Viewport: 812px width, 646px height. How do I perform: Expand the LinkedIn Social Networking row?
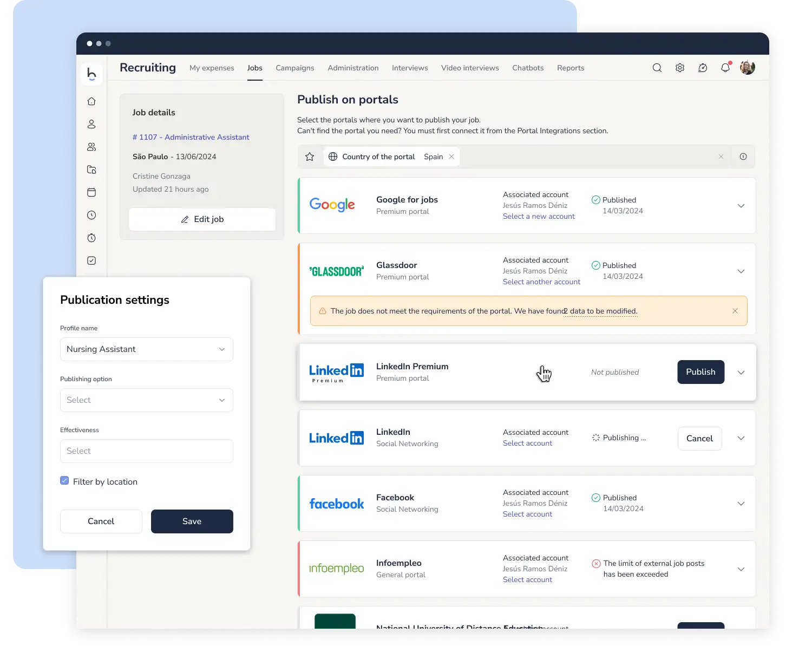(x=741, y=438)
